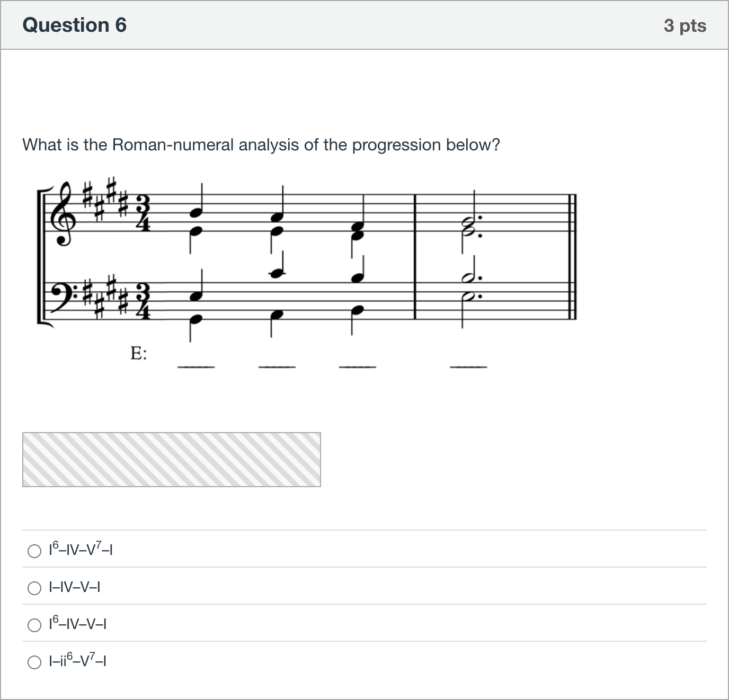
Task: Select the I–ii6–V7–I answer choice
Action: click(34, 662)
